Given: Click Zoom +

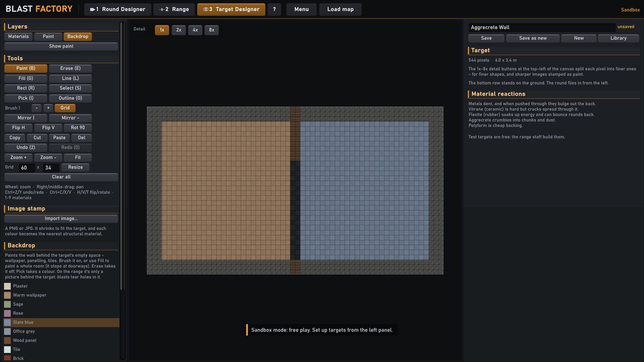Looking at the screenshot, I should pyautogui.click(x=18, y=158).
